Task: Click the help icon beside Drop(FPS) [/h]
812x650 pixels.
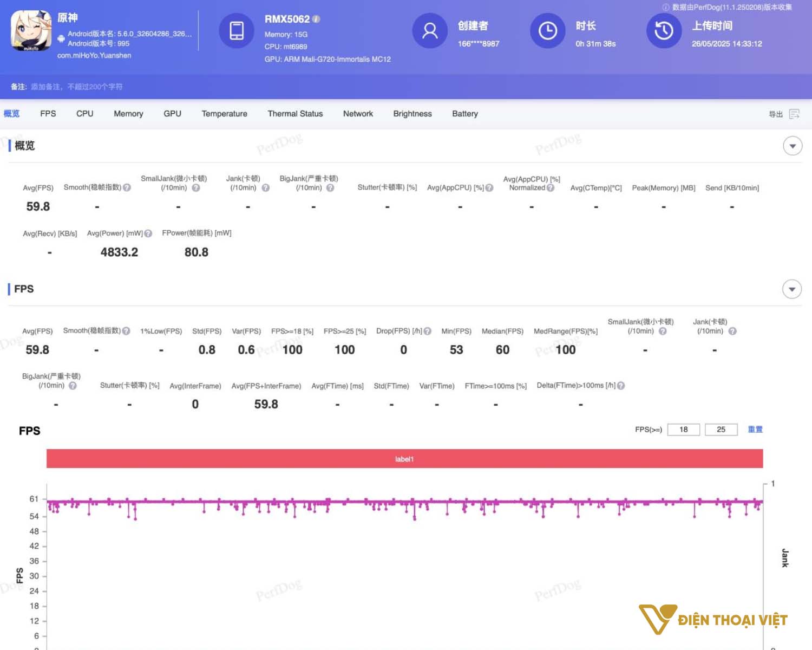Action: pos(426,331)
